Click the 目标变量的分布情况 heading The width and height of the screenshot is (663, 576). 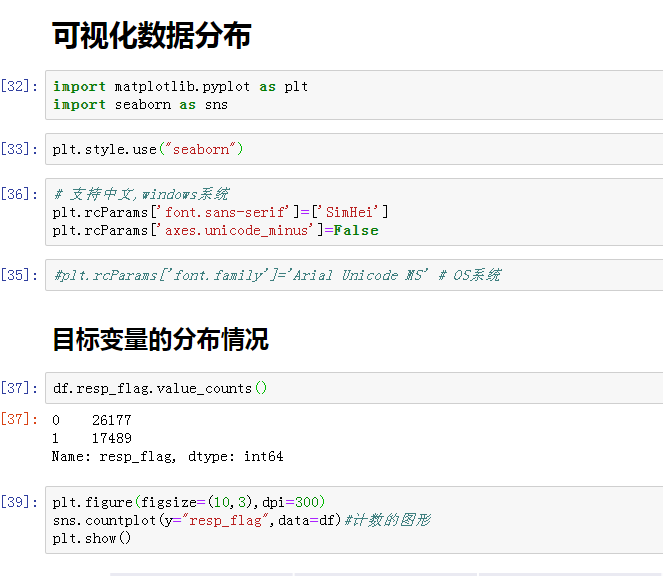coord(160,340)
